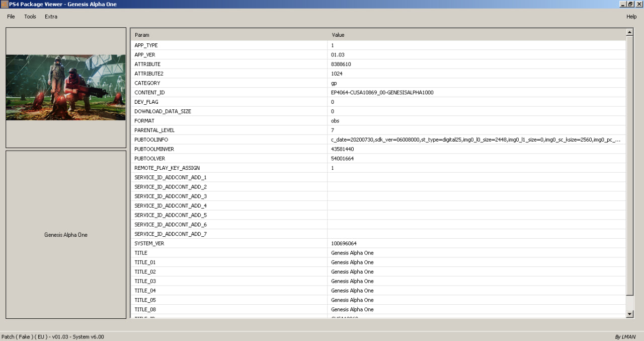
Task: Click the app icon in the title bar
Action: click(4, 4)
